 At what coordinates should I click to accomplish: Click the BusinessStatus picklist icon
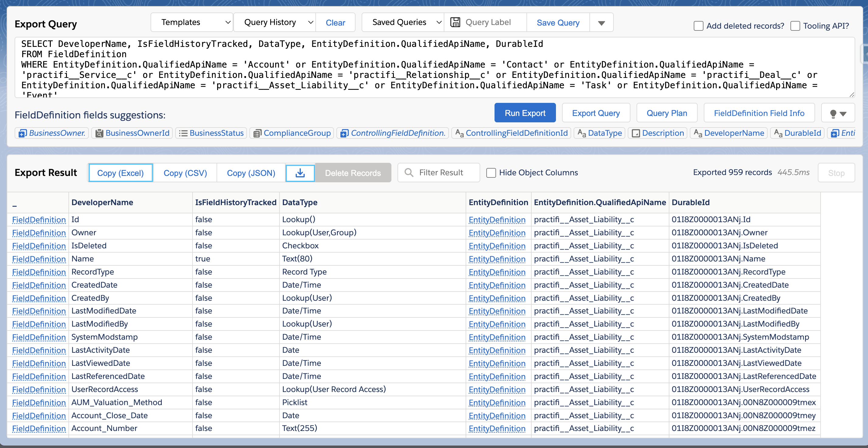point(183,134)
